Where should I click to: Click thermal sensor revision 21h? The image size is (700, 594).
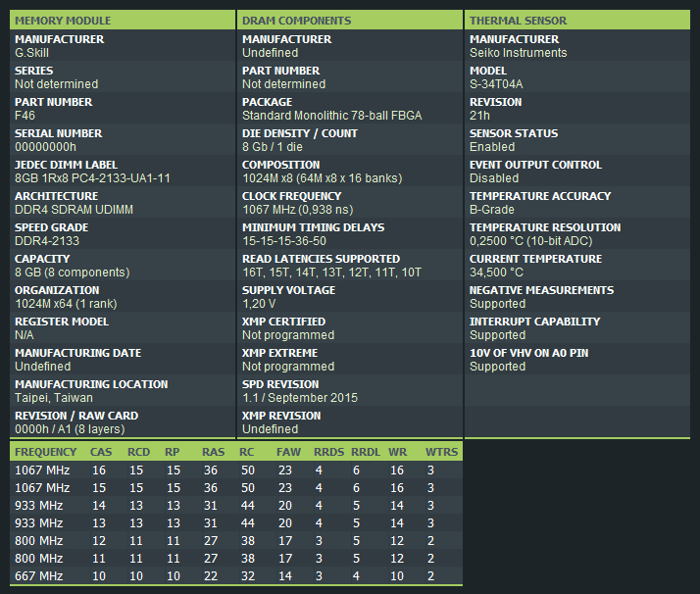pos(479,116)
